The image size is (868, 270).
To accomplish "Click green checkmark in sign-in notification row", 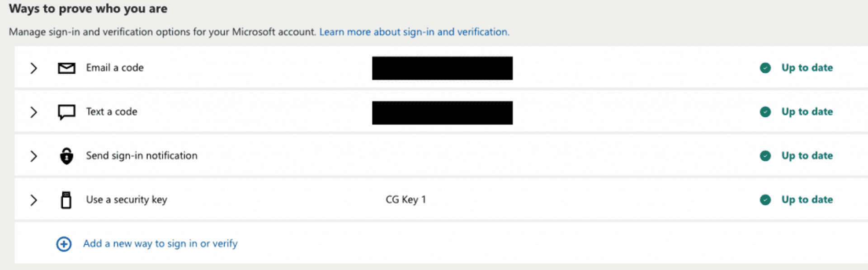I will click(x=765, y=156).
